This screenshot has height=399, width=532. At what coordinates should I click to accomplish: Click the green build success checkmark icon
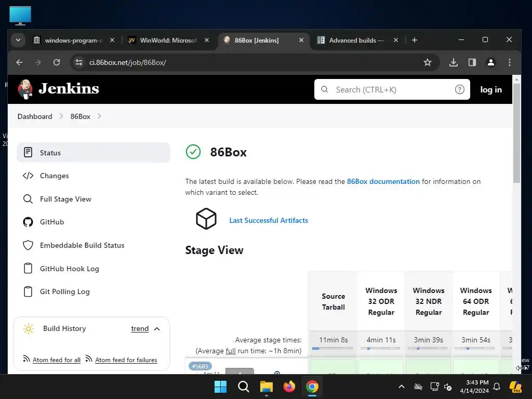(x=193, y=152)
